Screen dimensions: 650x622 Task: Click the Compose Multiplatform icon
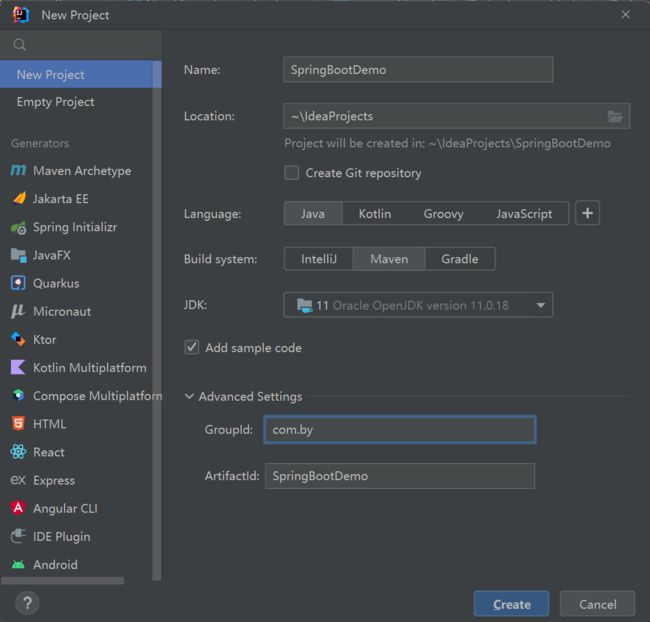pos(18,396)
